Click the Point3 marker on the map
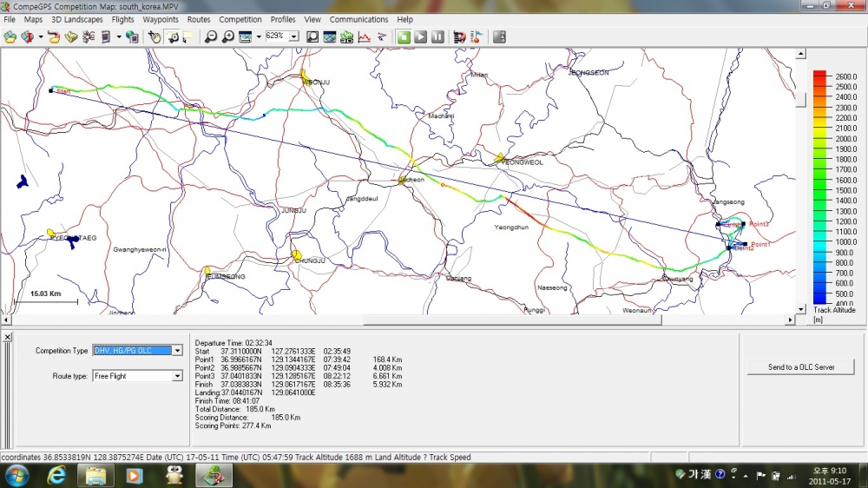This screenshot has width=868, height=488. click(x=744, y=224)
